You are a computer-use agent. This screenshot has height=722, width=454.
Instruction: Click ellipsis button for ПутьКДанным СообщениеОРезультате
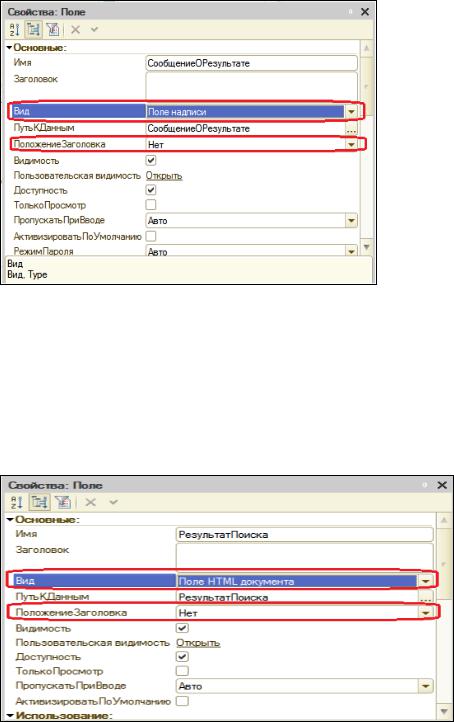pos(351,128)
